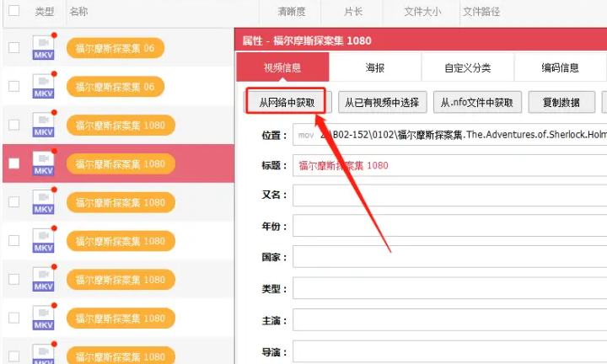Click the 从已有视频中选择 button
This screenshot has width=607, height=364.
[383, 102]
